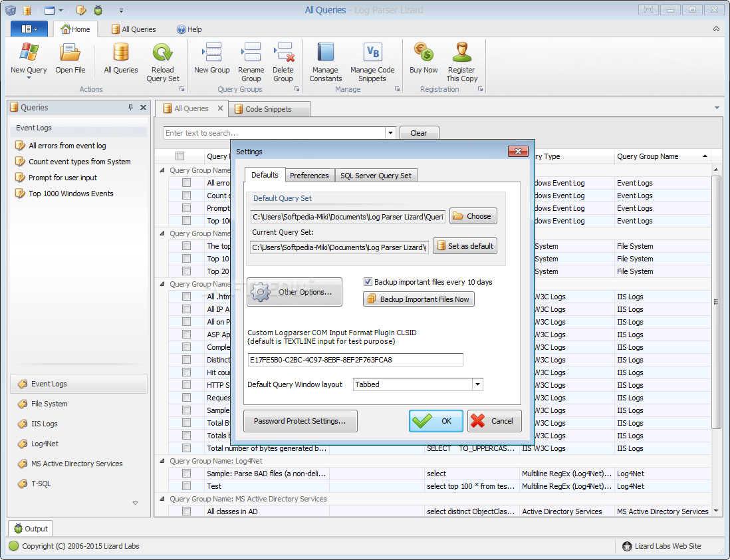Open All Queries ribbon button
730x560 pixels.
[121, 59]
